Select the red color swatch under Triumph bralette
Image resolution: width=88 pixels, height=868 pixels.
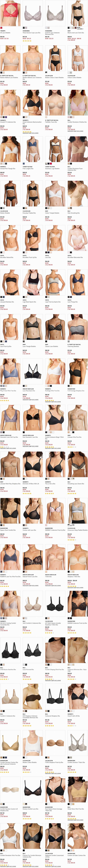1,28
